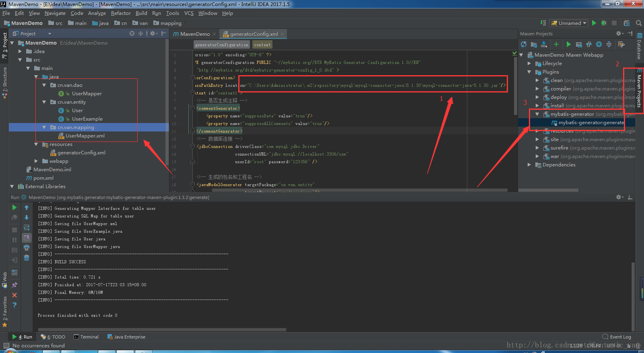
Task: Run Maven build in Maven Projects toolbar
Action: 568,44
